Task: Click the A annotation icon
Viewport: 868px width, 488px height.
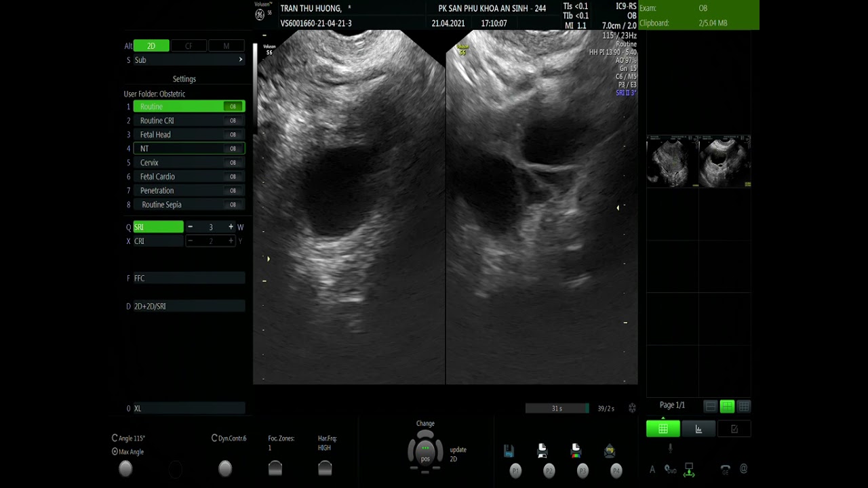Action: click(x=652, y=469)
